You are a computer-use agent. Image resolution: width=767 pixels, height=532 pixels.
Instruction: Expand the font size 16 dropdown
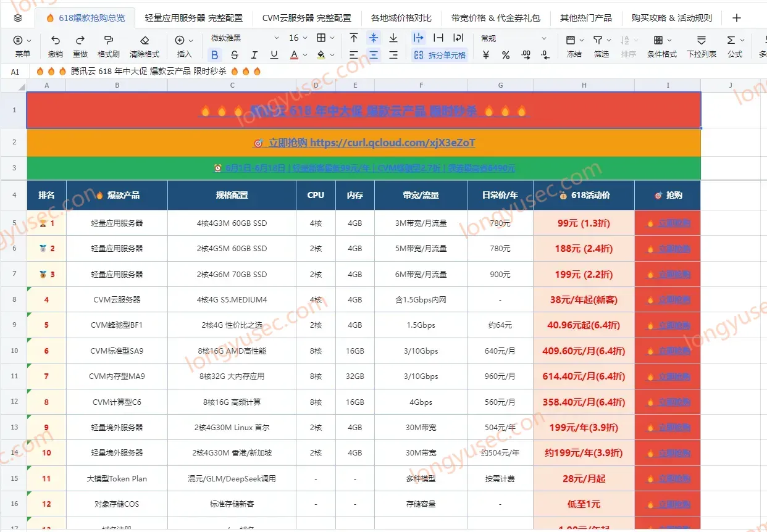298,38
